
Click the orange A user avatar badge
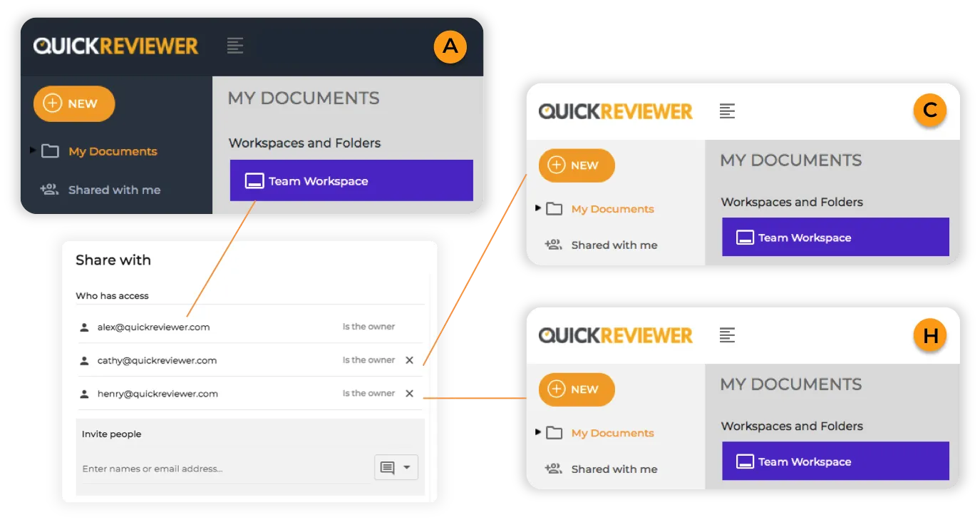click(x=450, y=47)
